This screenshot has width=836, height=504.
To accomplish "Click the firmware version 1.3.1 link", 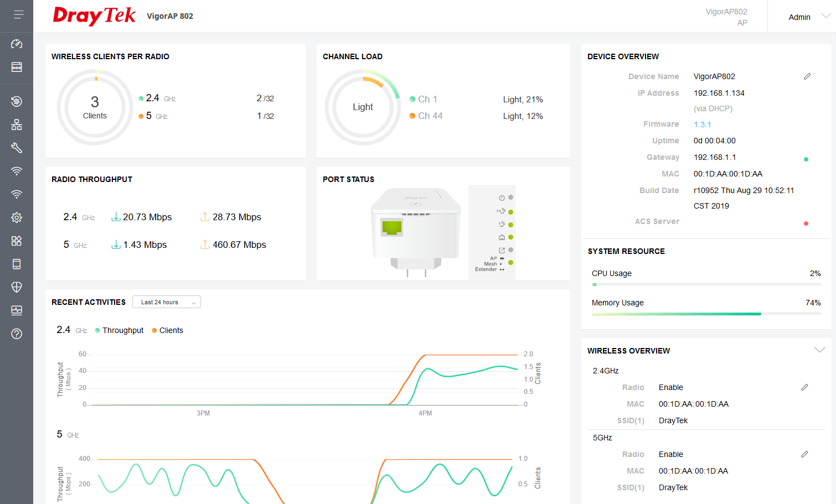I will coord(702,124).
